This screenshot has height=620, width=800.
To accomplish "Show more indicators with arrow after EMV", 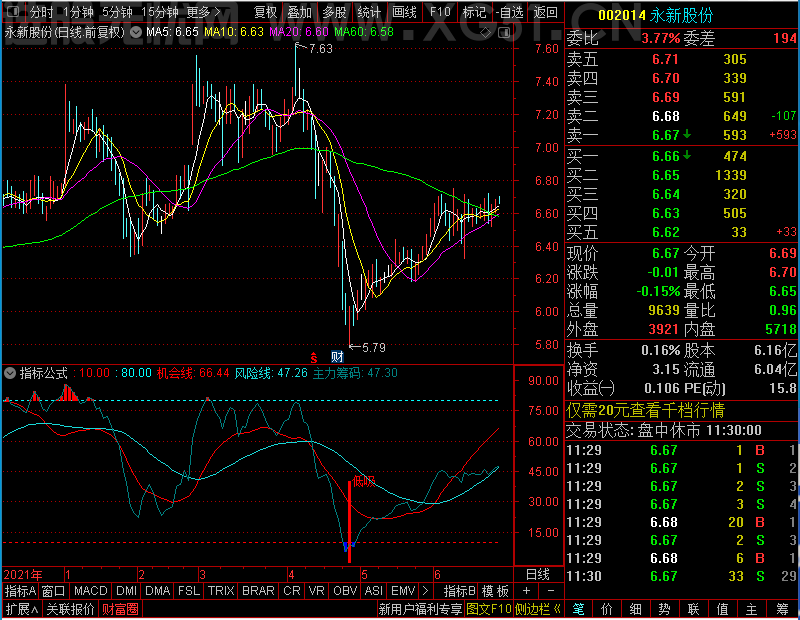I will pyautogui.click(x=426, y=591).
